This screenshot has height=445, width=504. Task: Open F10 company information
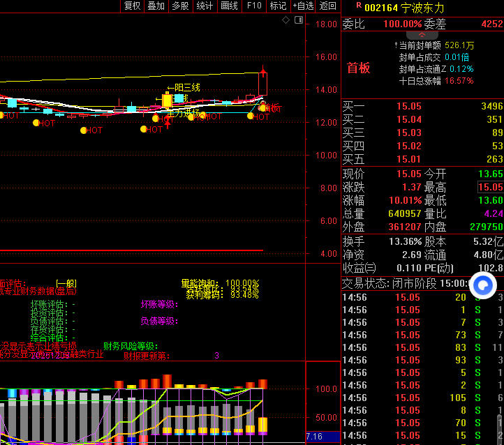(x=253, y=6)
